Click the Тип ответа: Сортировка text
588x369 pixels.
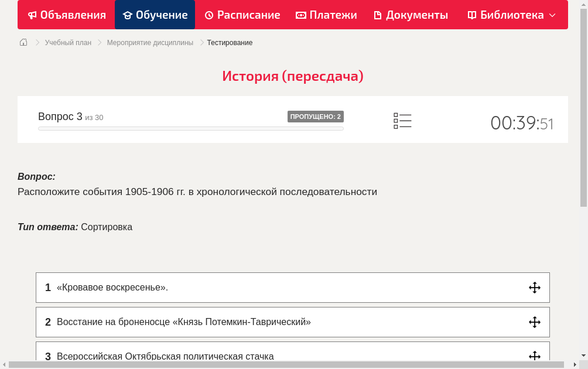tap(75, 227)
